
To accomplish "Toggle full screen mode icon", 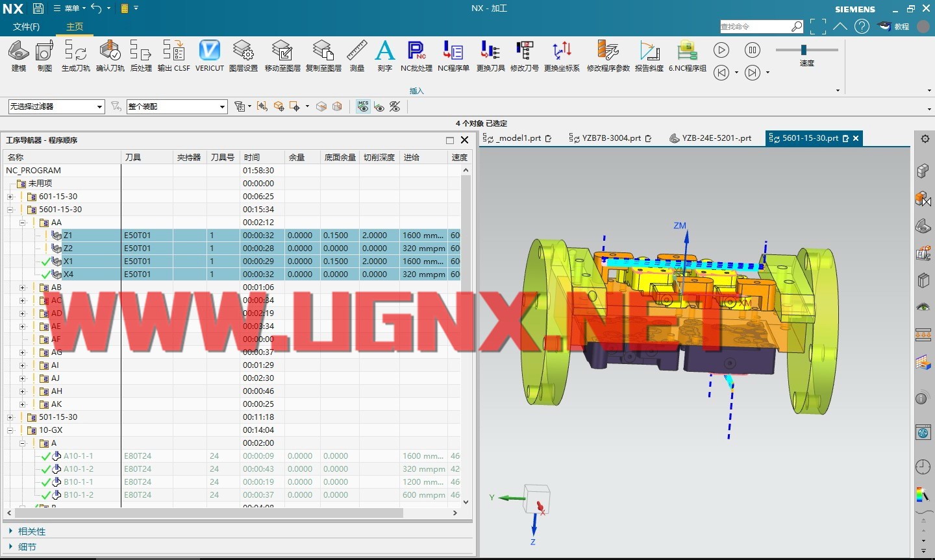I will click(818, 27).
